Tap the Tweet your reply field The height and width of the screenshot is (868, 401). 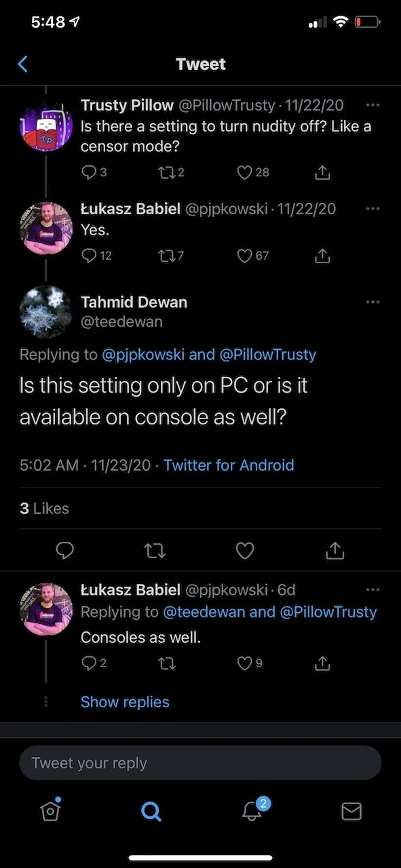pos(200,763)
